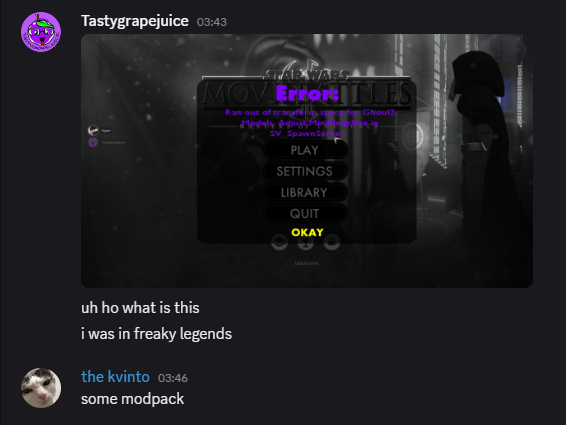Click the 03:43 message timestamp

(x=212, y=22)
